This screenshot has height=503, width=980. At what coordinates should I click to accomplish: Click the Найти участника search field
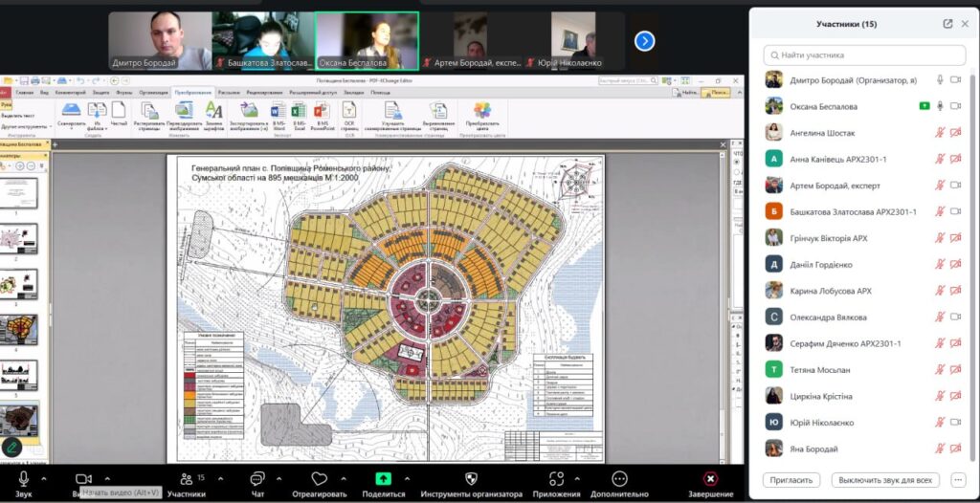(x=858, y=55)
